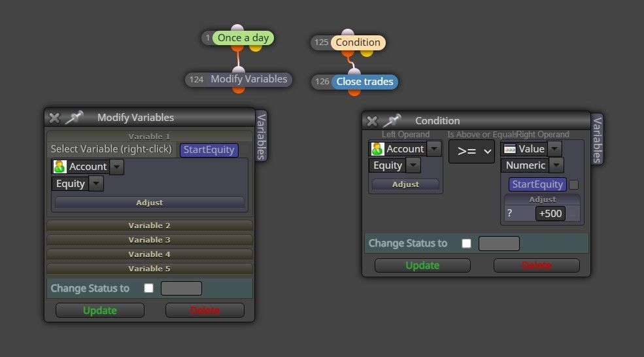
Task: Toggle checkbox next to StartEquity in Condition
Action: click(x=574, y=185)
